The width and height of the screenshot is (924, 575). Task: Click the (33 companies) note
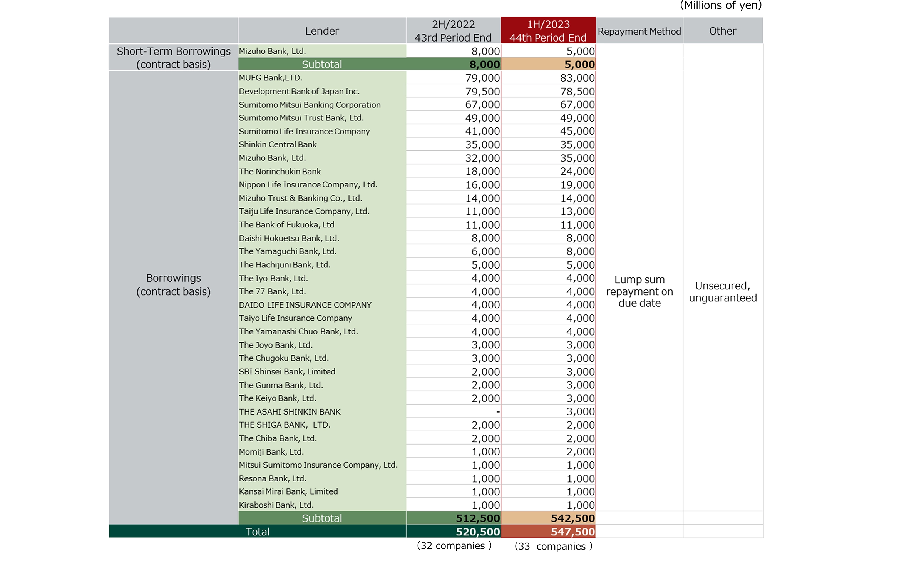[x=554, y=546]
